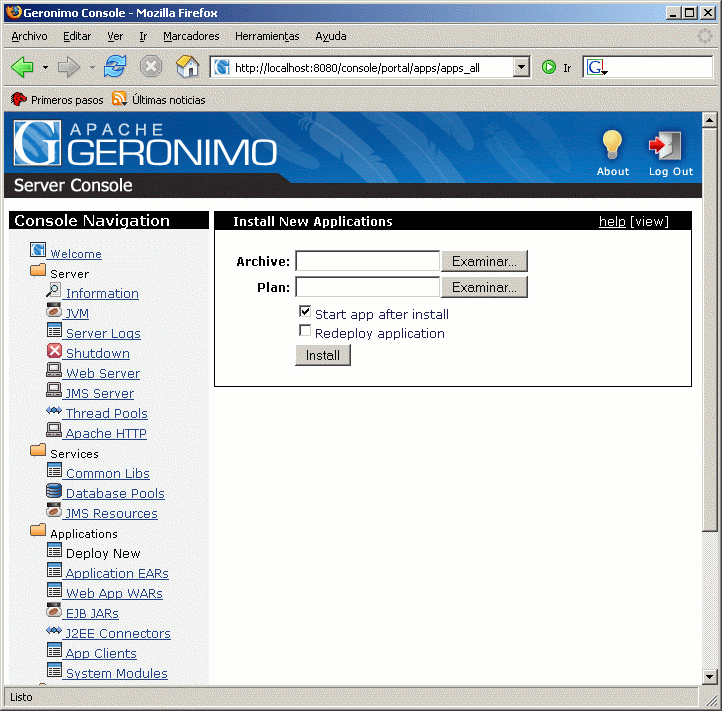Click the J2EE Connectors arrows icon
This screenshot has width=722, height=711.
[54, 630]
